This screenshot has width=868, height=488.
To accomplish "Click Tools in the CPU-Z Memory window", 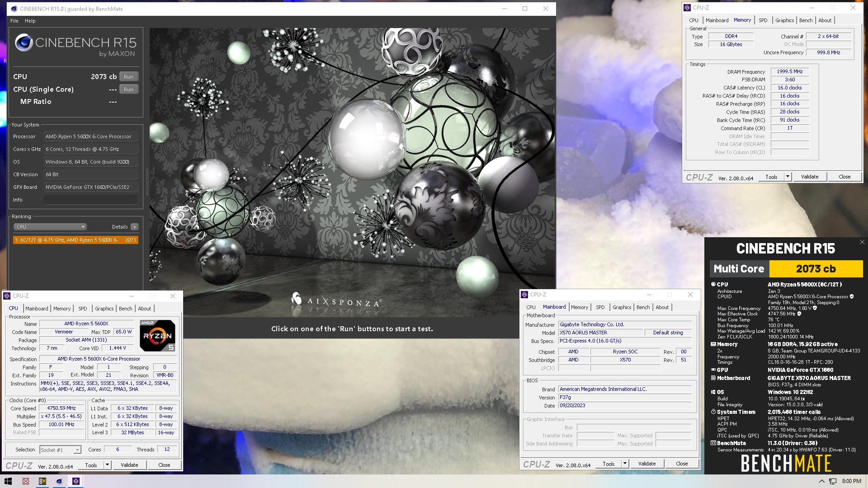I will click(x=771, y=177).
